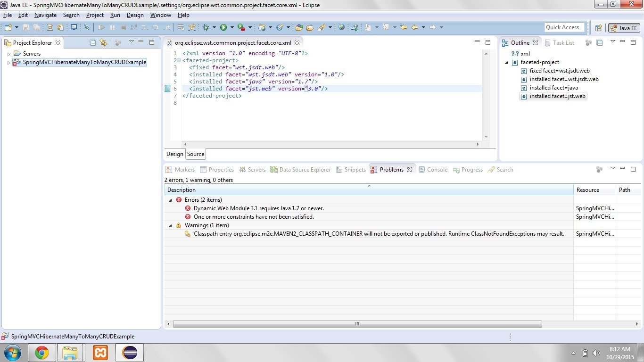The image size is (644, 362).
Task: Open the Task List tab
Action: coord(559,43)
